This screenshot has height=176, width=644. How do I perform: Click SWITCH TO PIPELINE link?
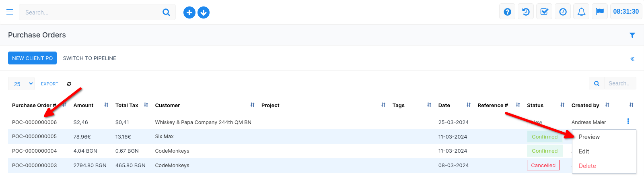pos(89,58)
